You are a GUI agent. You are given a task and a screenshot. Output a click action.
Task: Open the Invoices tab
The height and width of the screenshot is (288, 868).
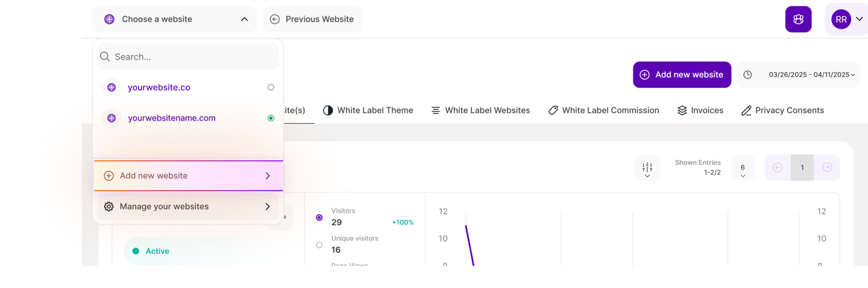(x=700, y=111)
